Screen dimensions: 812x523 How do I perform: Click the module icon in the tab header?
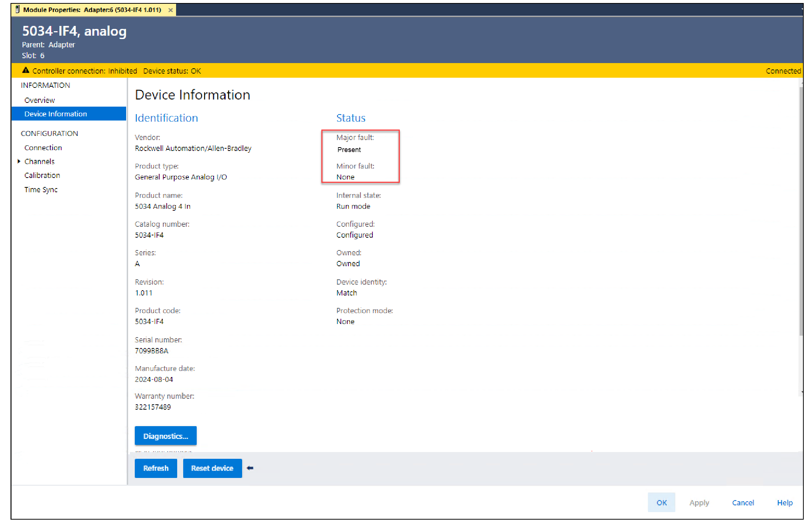pyautogui.click(x=17, y=9)
